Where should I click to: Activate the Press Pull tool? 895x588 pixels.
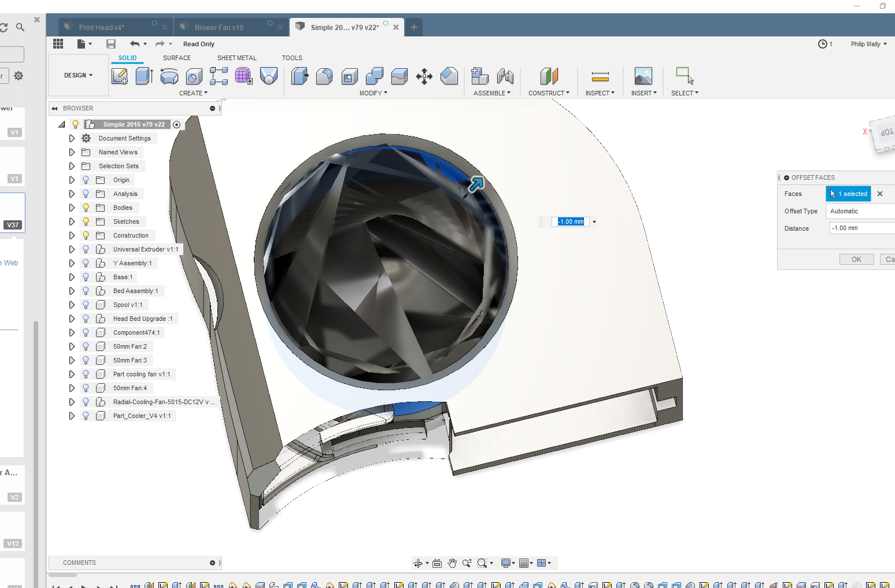click(x=299, y=76)
